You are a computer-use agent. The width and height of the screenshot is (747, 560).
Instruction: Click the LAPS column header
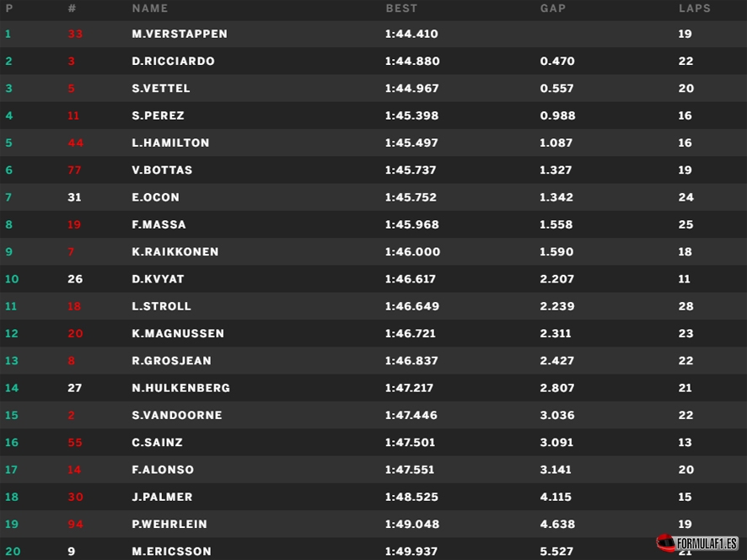click(695, 8)
